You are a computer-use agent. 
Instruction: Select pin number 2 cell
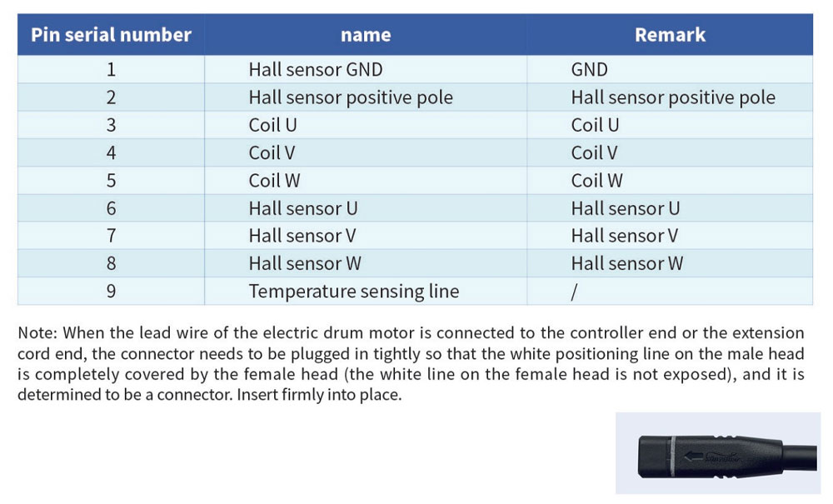(111, 97)
